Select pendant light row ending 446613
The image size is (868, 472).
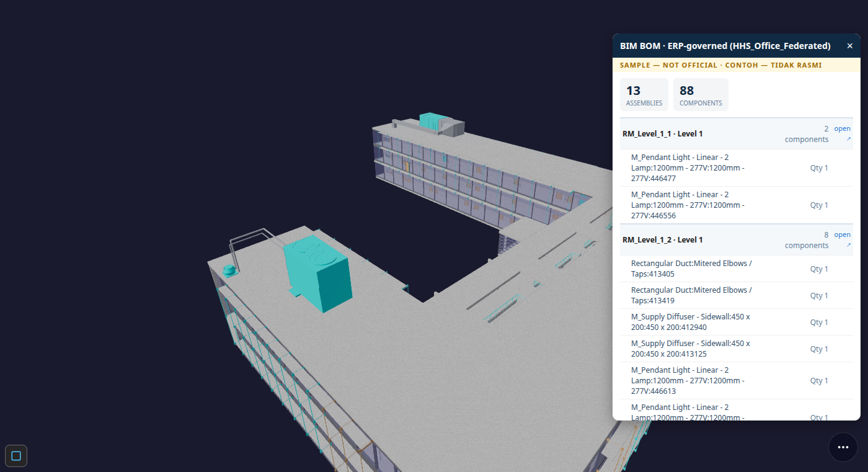coord(737,381)
